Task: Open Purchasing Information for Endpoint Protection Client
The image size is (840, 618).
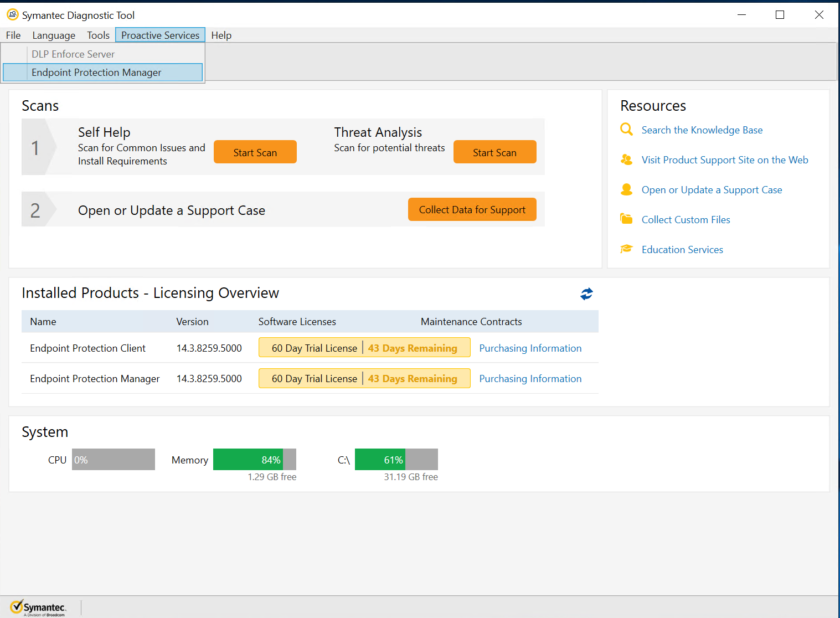Action: [530, 348]
